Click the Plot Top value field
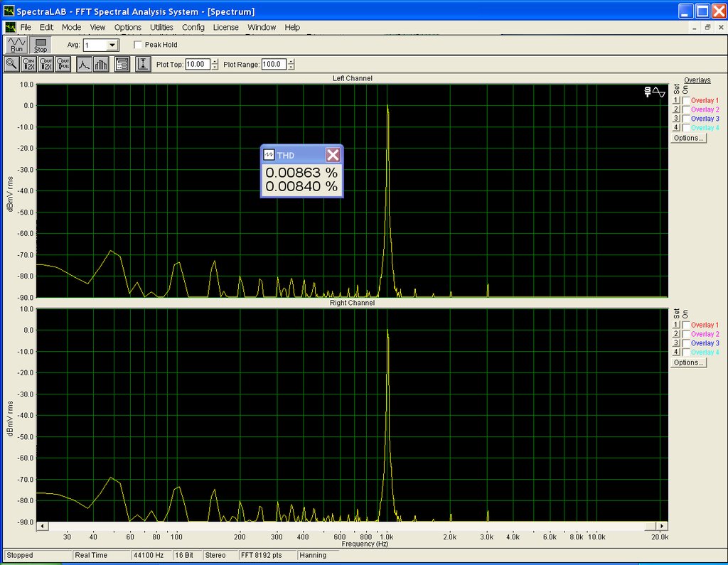The width and height of the screenshot is (728, 565). (198, 64)
